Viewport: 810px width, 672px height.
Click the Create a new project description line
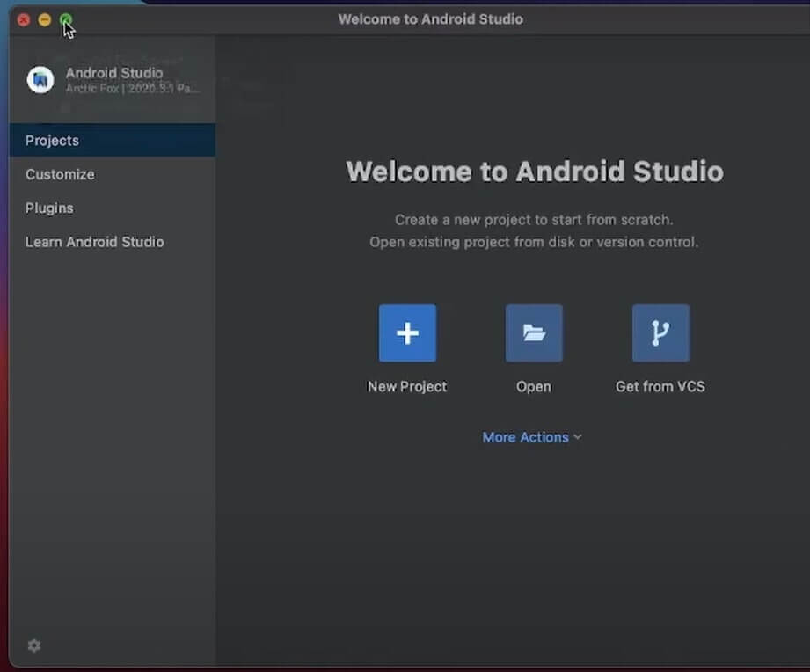click(x=534, y=220)
